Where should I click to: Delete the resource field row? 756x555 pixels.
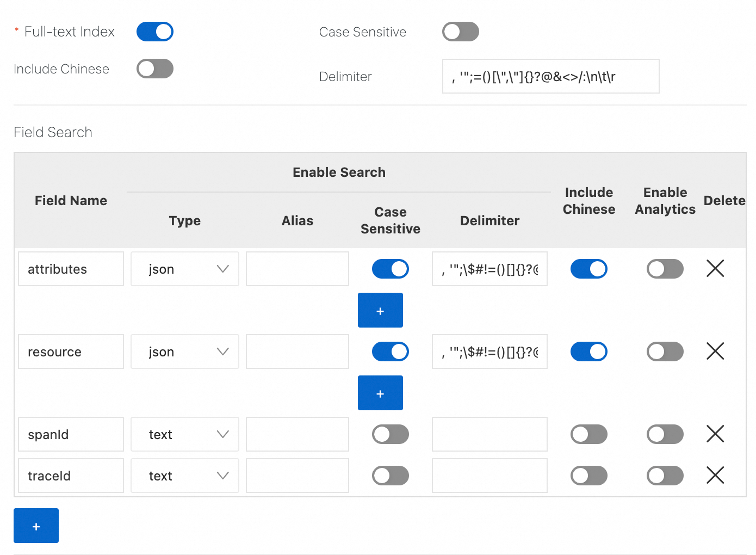click(715, 351)
